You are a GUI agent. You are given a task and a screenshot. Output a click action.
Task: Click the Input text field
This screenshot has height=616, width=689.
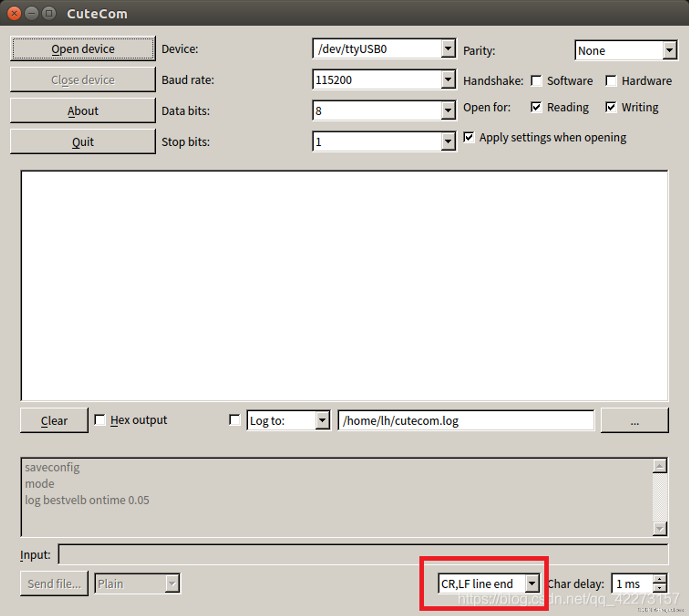coord(363,554)
